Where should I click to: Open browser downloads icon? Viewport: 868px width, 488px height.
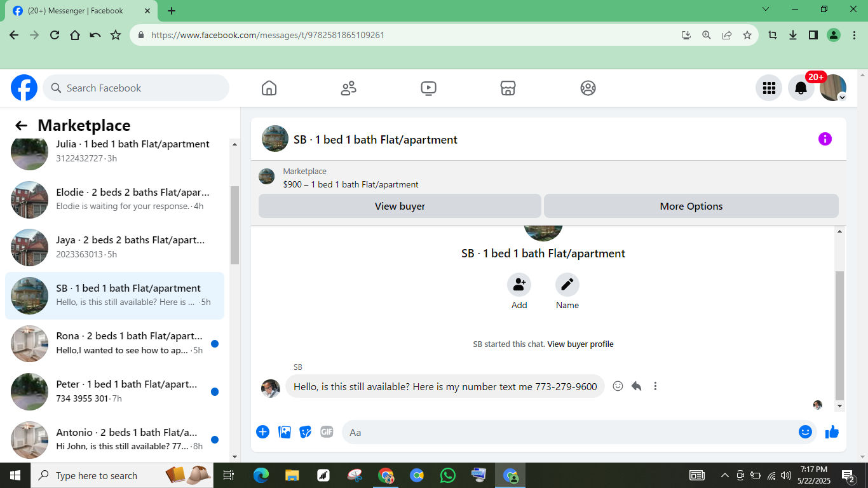coord(793,35)
